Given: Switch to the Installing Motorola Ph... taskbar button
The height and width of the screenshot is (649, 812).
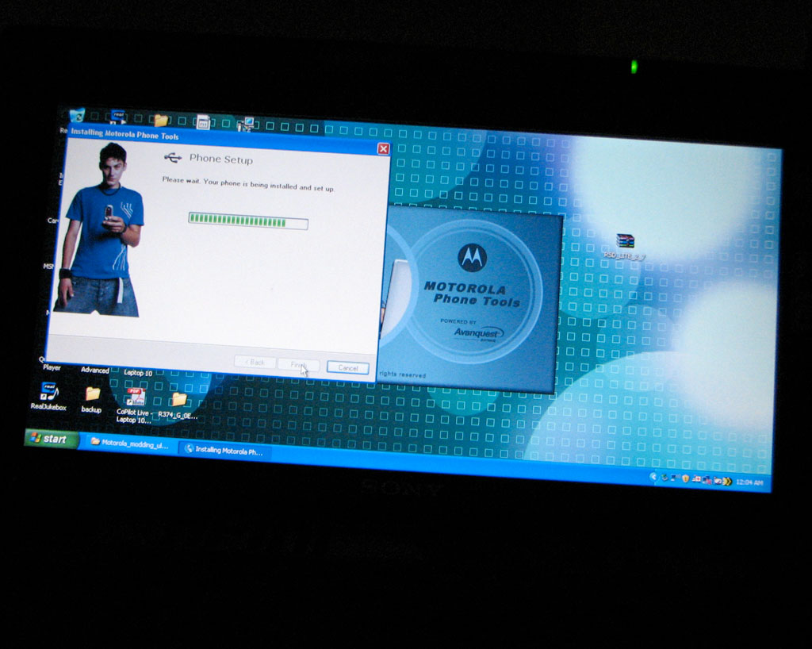Looking at the screenshot, I should tap(224, 451).
